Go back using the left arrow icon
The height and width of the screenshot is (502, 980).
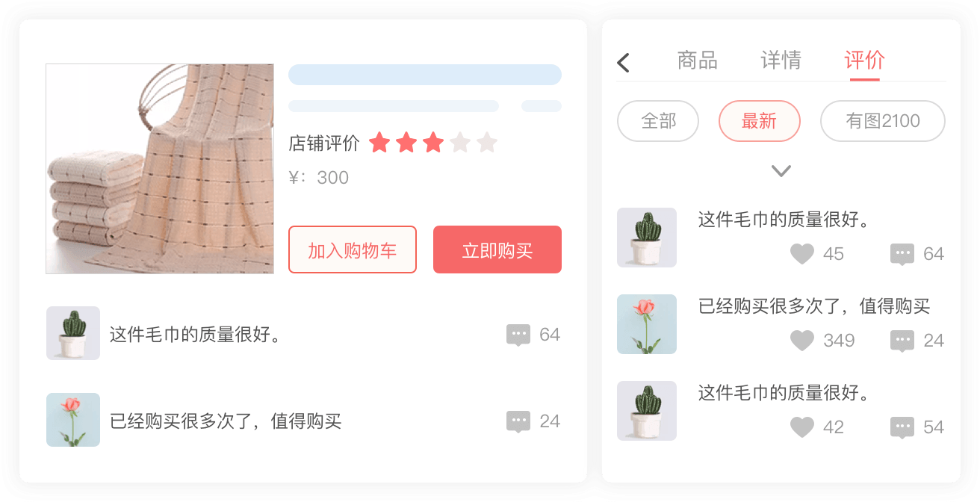[x=624, y=63]
